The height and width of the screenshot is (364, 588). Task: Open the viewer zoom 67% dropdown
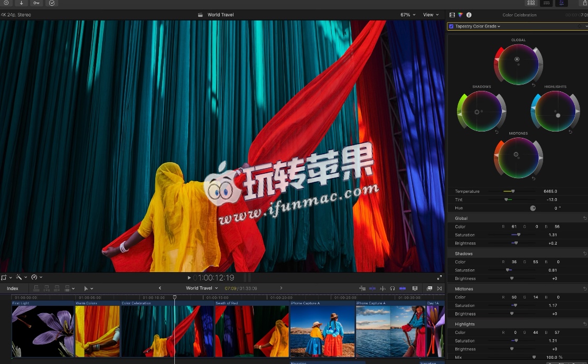click(407, 15)
